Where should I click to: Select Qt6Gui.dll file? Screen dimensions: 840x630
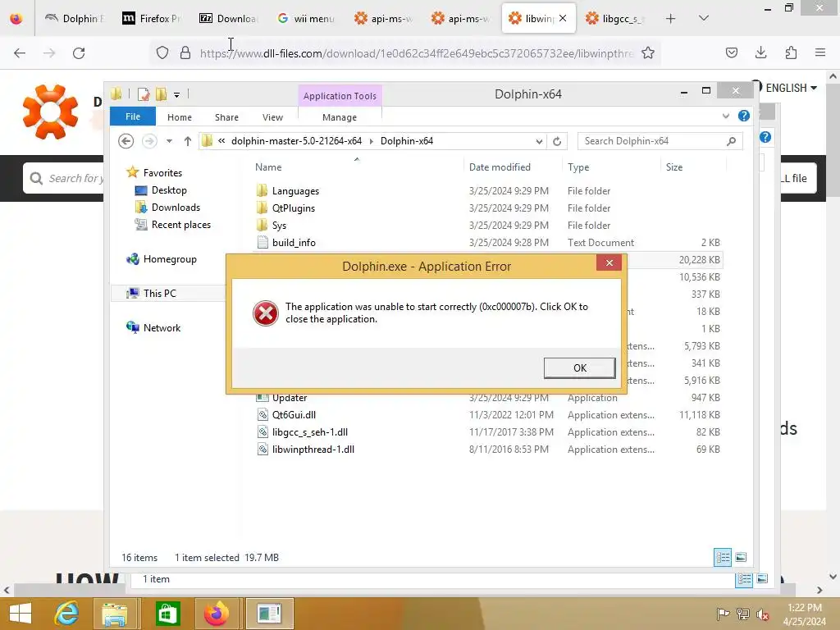point(294,414)
